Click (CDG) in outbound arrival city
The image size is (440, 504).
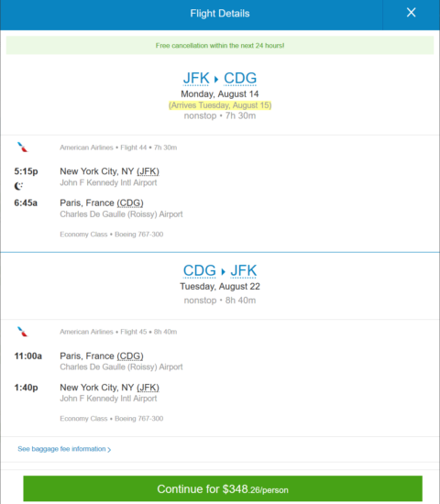(130, 203)
